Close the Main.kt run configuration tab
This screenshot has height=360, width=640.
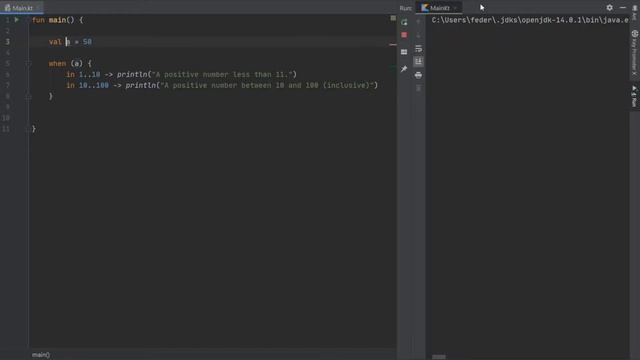point(456,8)
